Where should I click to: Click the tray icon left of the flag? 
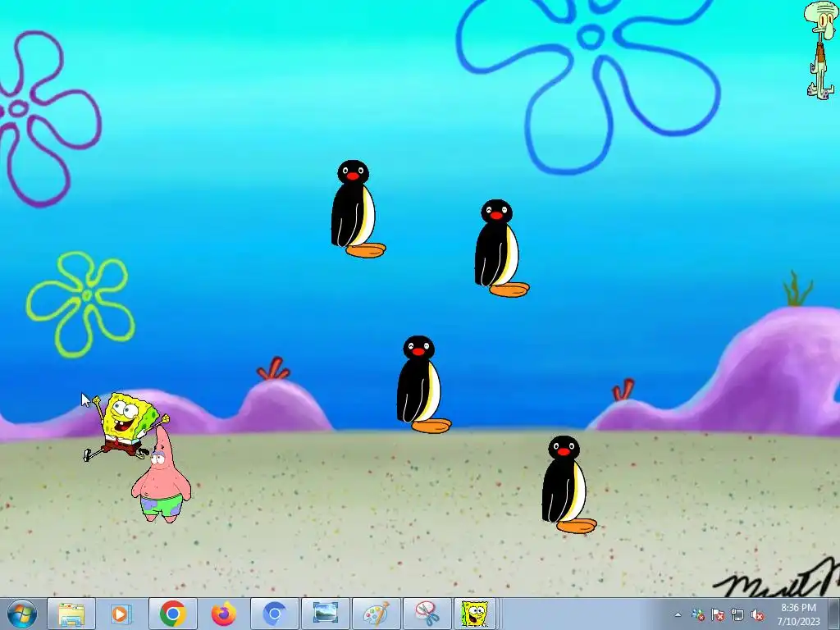click(698, 615)
